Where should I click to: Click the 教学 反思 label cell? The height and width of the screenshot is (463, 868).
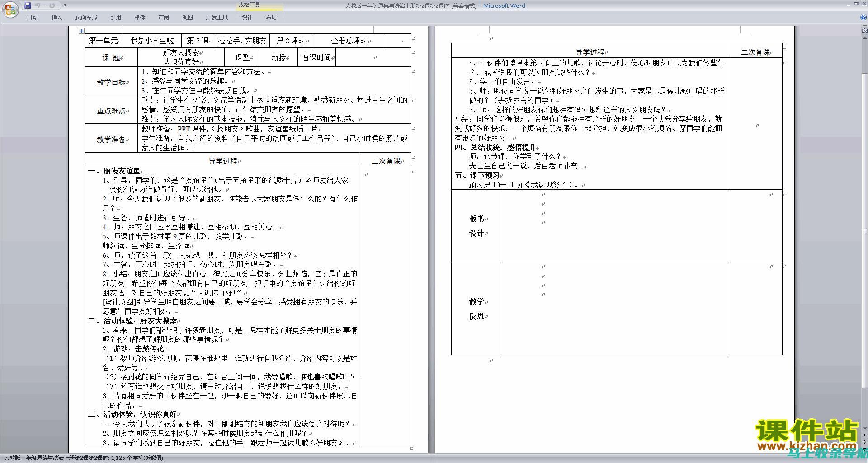[476, 309]
